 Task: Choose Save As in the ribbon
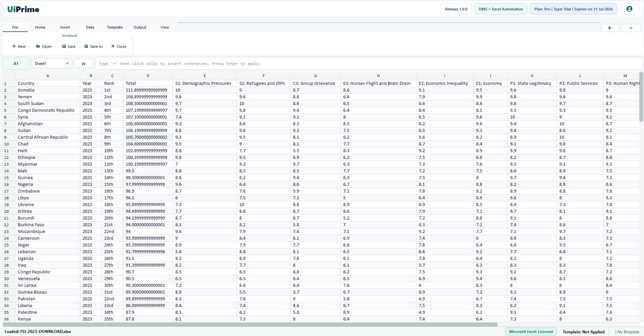tap(93, 46)
